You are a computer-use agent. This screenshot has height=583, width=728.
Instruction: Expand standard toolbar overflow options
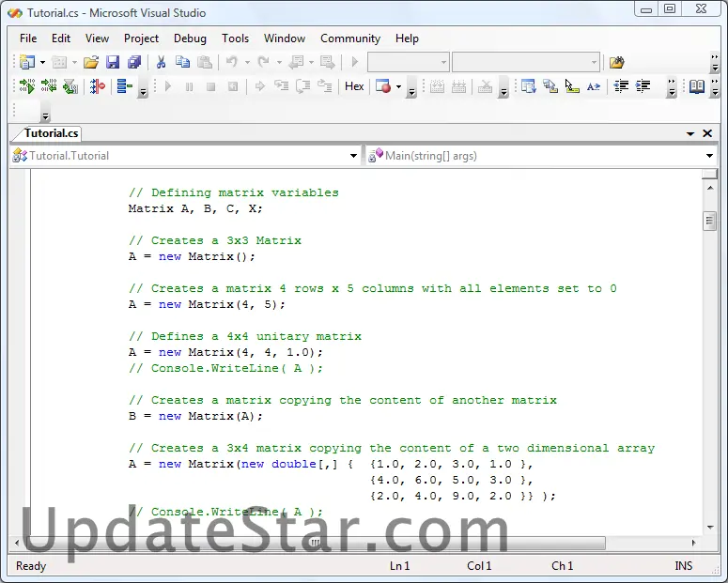(x=715, y=63)
